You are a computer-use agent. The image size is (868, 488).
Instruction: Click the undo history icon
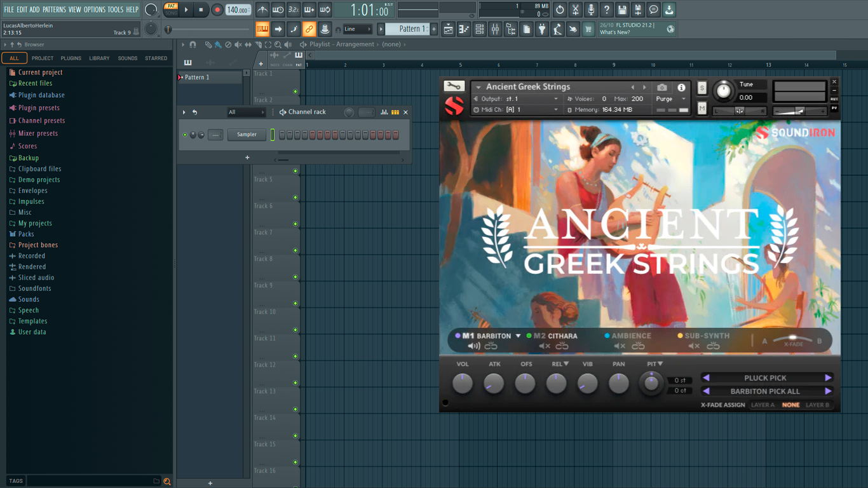tap(560, 10)
